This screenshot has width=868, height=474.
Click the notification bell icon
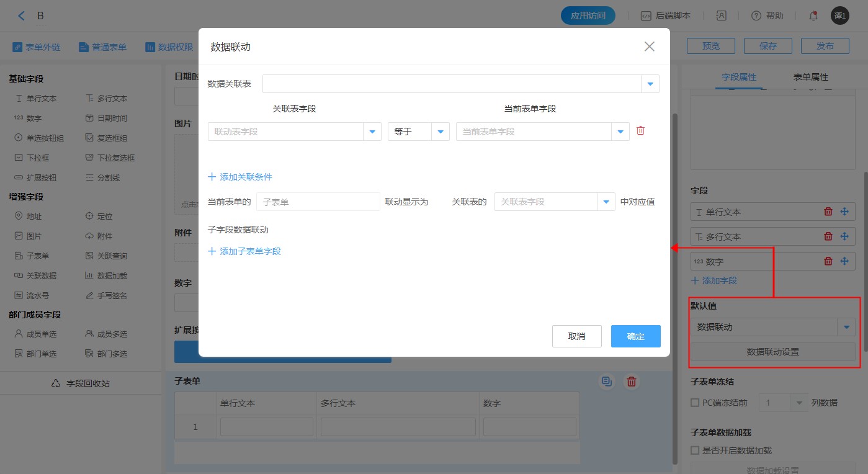[x=813, y=16]
